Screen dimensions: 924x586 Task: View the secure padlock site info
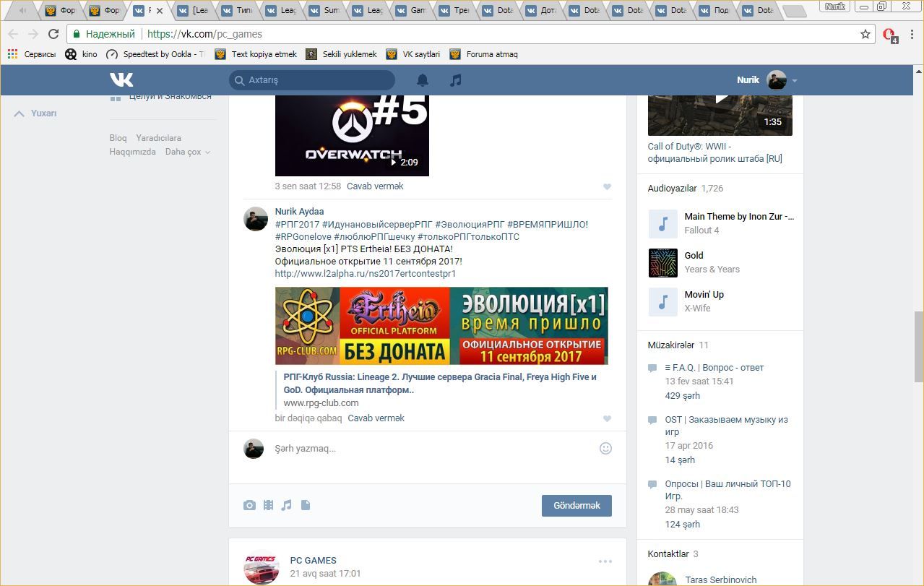point(76,34)
